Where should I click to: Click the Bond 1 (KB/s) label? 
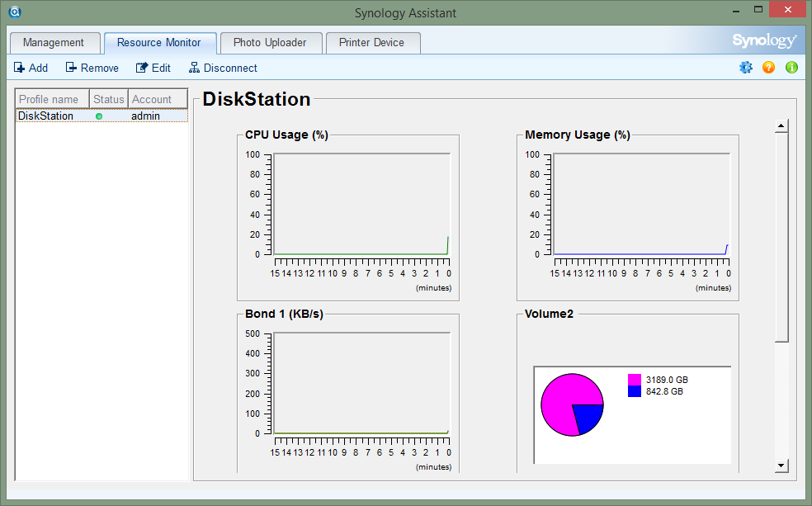coord(284,314)
